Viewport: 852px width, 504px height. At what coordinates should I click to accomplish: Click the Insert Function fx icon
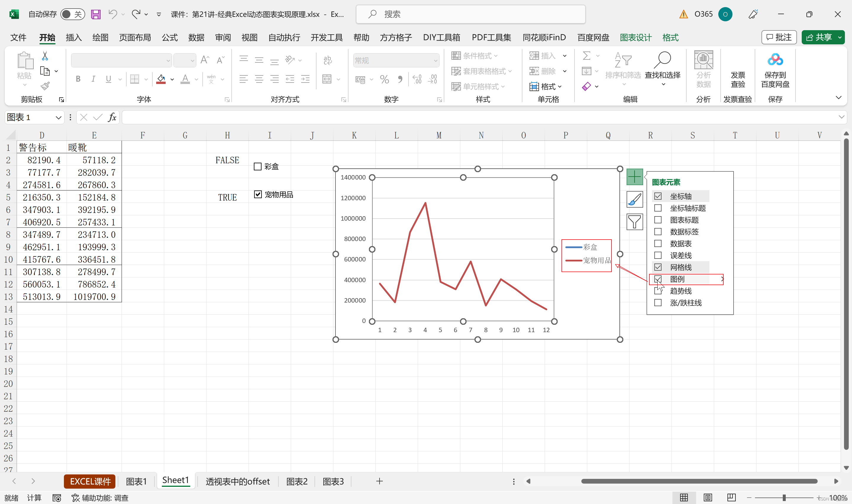click(112, 117)
